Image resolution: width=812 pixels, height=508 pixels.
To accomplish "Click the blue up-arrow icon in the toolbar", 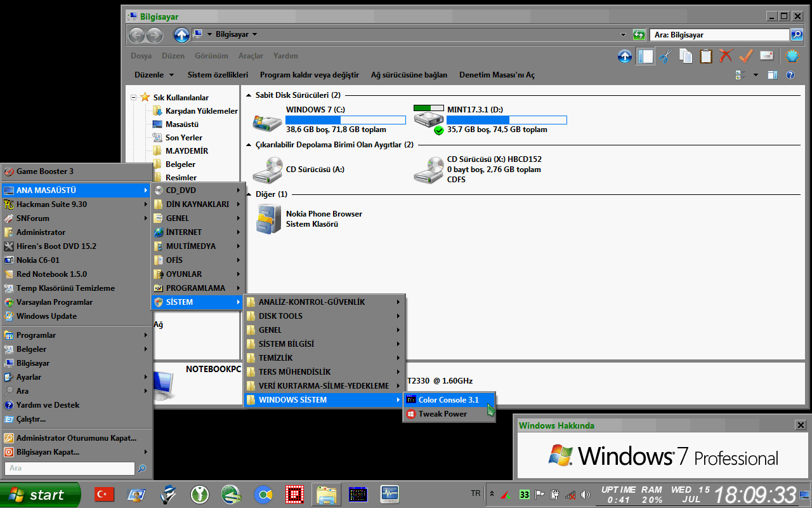I will [x=625, y=57].
